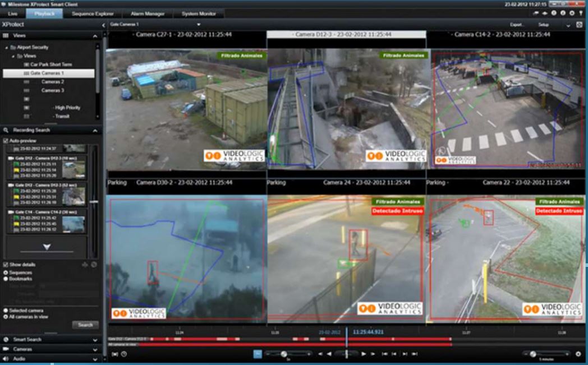Play the recording in reverse

[x=329, y=354]
